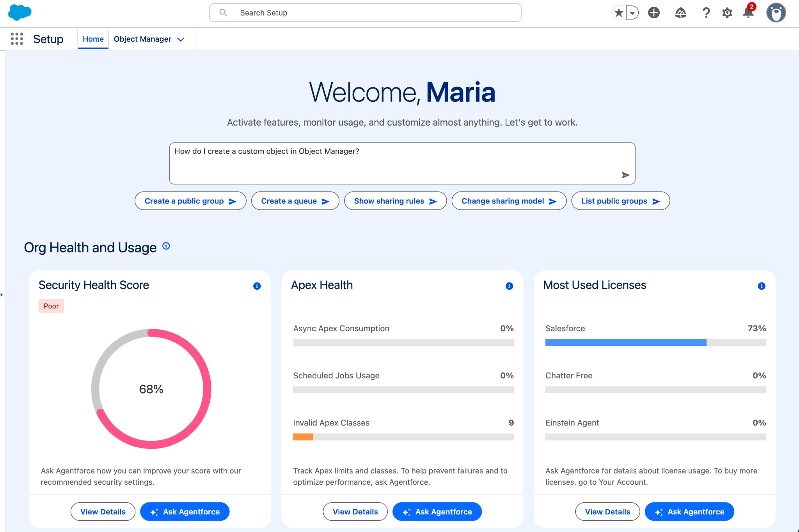The image size is (799, 532).
Task: Open the user profile avatar
Action: coord(776,13)
